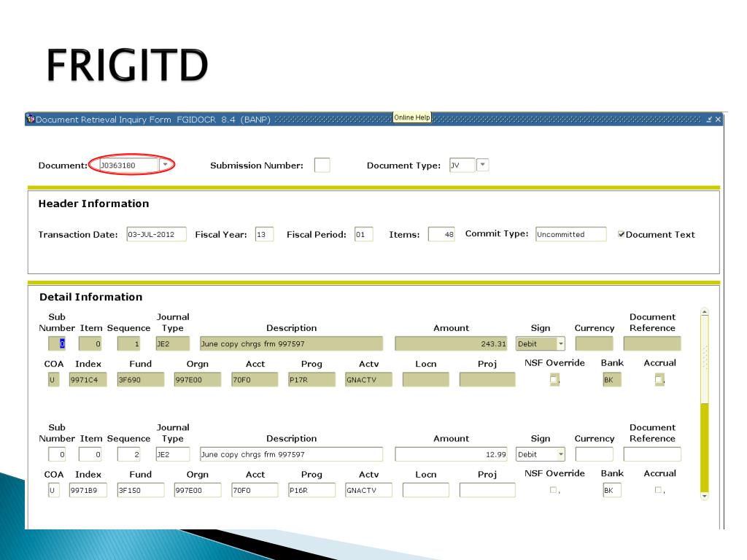Click the Amount field showing 12.99
This screenshot has height=560, width=747.
451,454
